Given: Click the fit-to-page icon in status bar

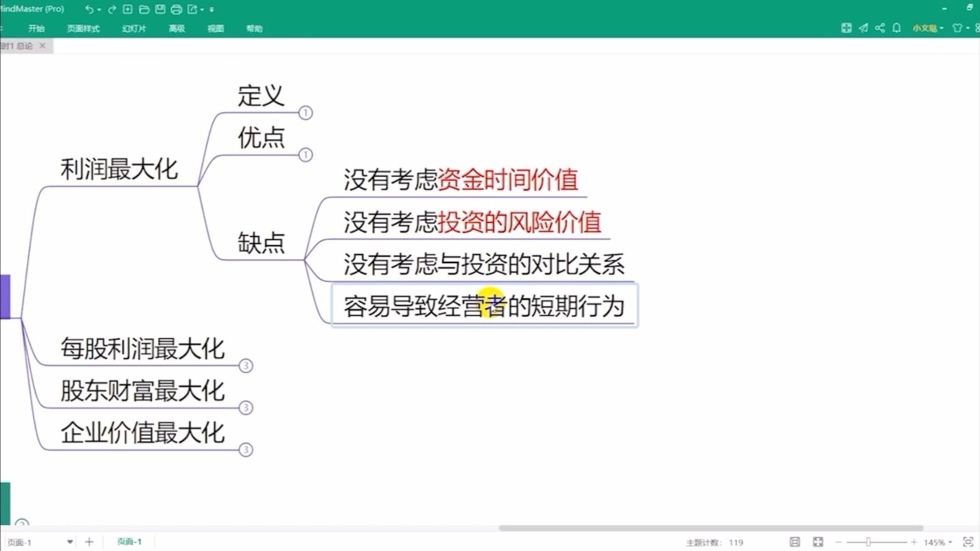Looking at the screenshot, I should click(795, 542).
